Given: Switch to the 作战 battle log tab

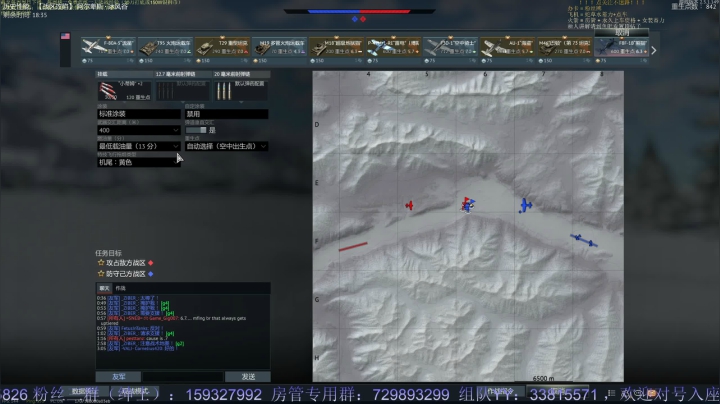Looking at the screenshot, I should [x=120, y=288].
